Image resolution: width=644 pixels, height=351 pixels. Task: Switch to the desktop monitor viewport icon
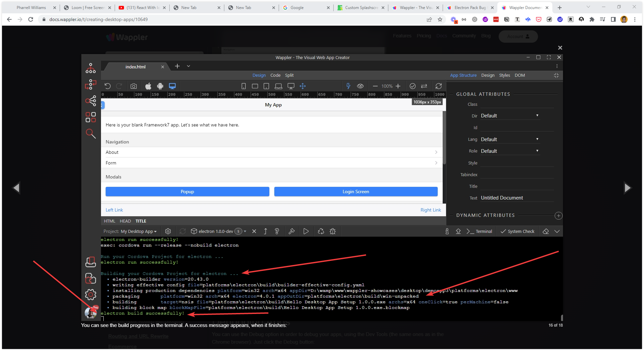291,86
